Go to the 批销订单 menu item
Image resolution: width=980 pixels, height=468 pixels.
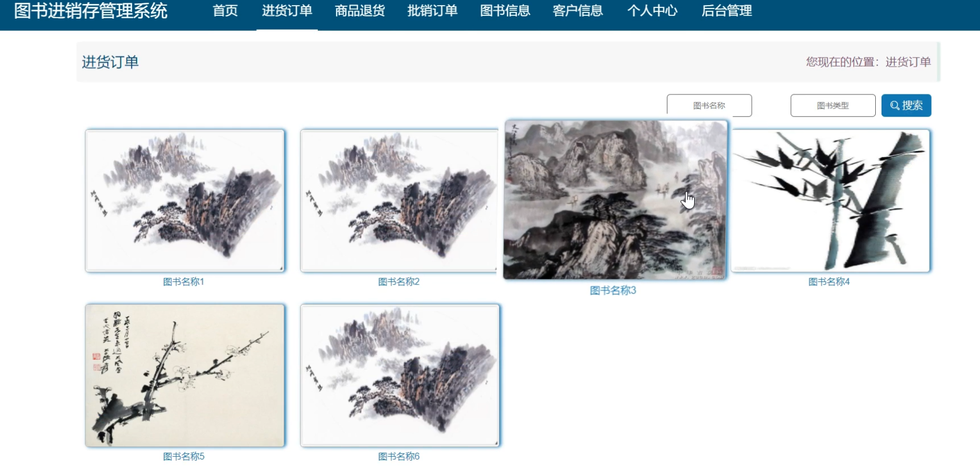tap(432, 11)
